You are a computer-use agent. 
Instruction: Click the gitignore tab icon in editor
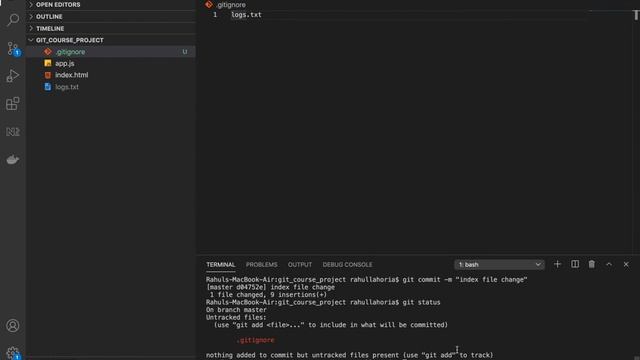209,4
